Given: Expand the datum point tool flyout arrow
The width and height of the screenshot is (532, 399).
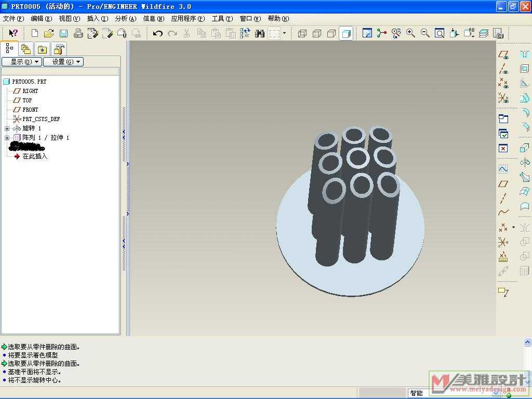Looking at the screenshot, I should (x=514, y=228).
